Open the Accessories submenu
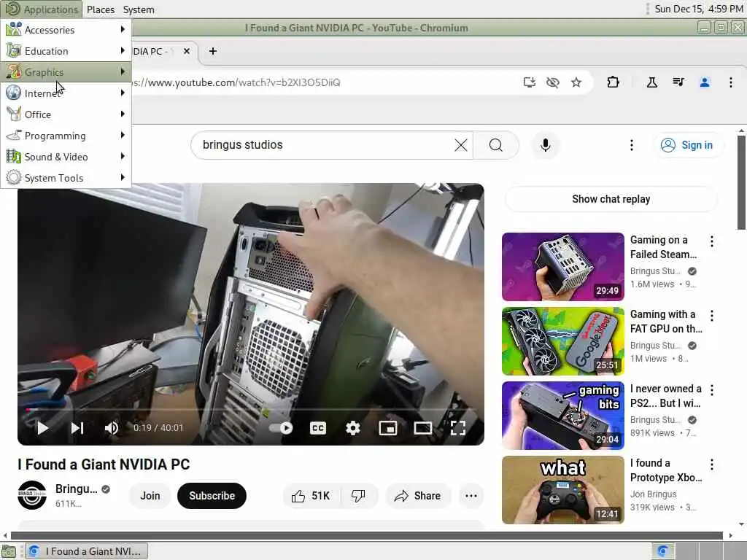Viewport: 747px width, 560px height. point(66,29)
